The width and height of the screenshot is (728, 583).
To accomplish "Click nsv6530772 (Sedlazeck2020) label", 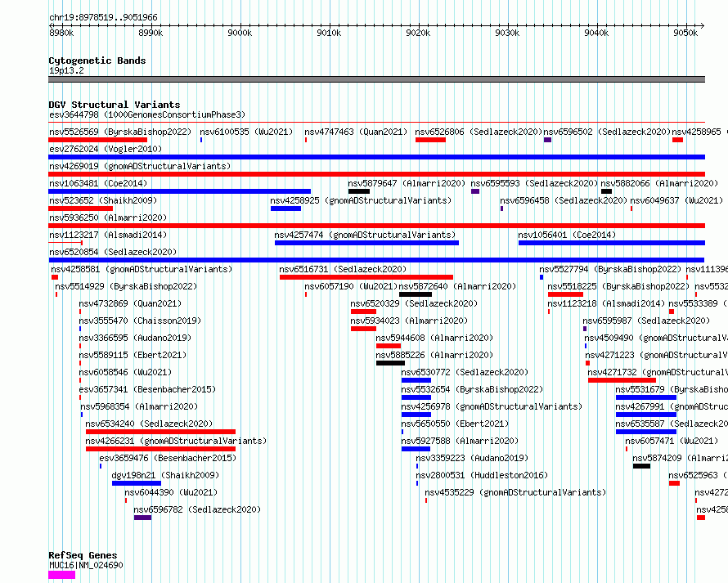I will 465,372.
